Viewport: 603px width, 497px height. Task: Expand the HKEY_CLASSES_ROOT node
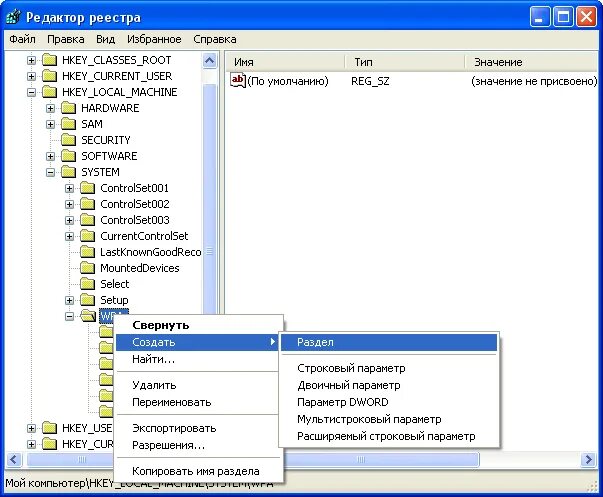click(x=32, y=60)
